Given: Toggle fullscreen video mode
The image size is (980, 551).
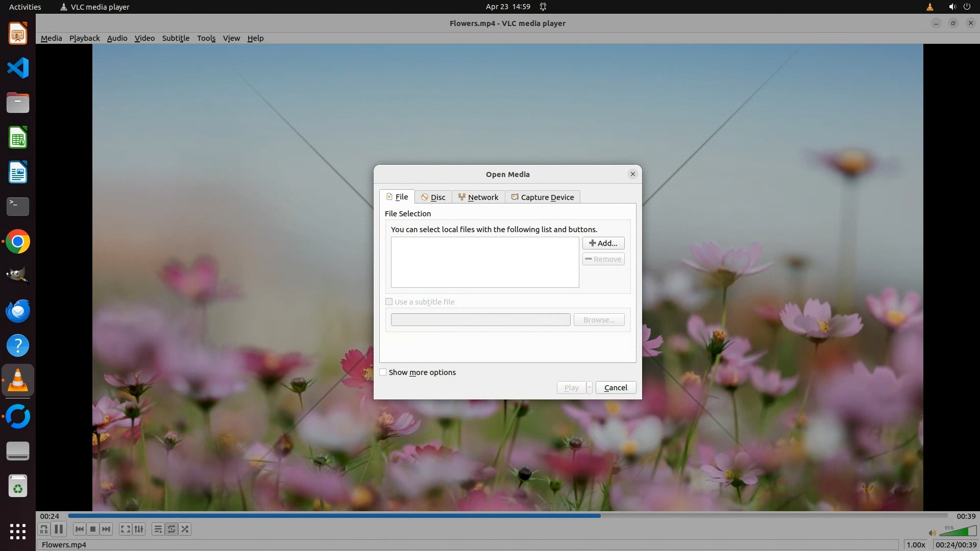Looking at the screenshot, I should [x=125, y=529].
